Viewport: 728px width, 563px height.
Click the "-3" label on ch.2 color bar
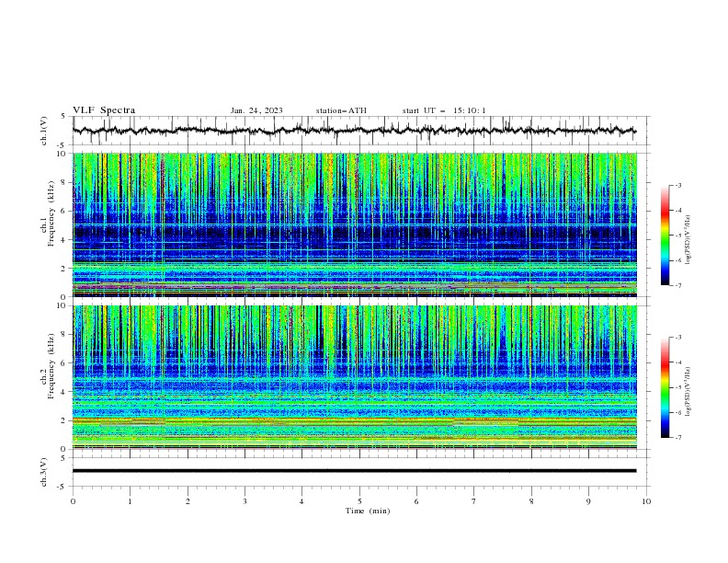pos(677,338)
